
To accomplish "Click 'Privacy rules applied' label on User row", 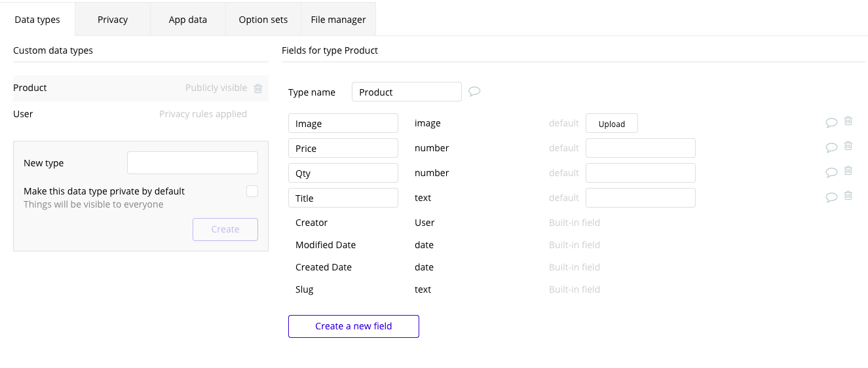I will click(x=203, y=114).
